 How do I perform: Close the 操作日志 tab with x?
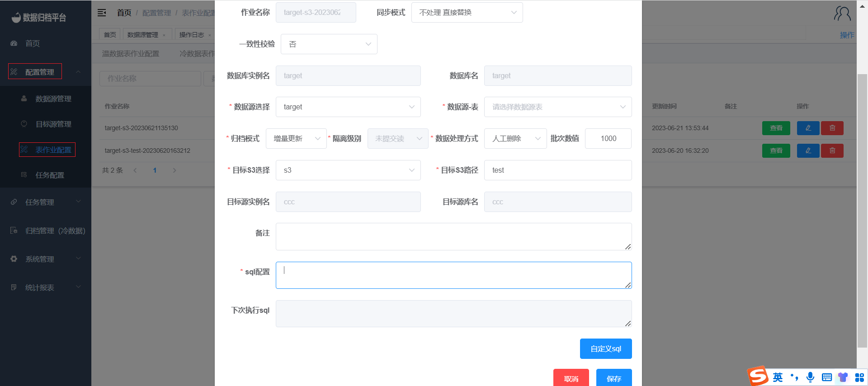tap(210, 35)
